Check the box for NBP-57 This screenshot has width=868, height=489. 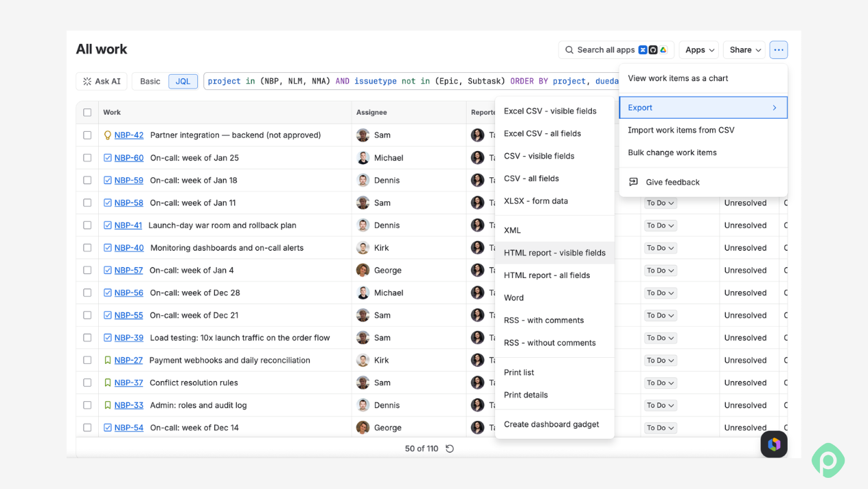(87, 270)
